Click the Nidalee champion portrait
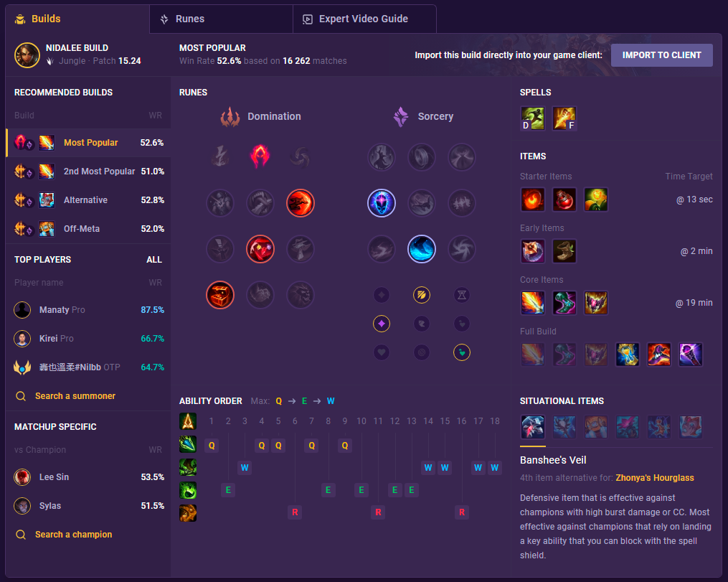This screenshot has width=728, height=582. (27, 55)
